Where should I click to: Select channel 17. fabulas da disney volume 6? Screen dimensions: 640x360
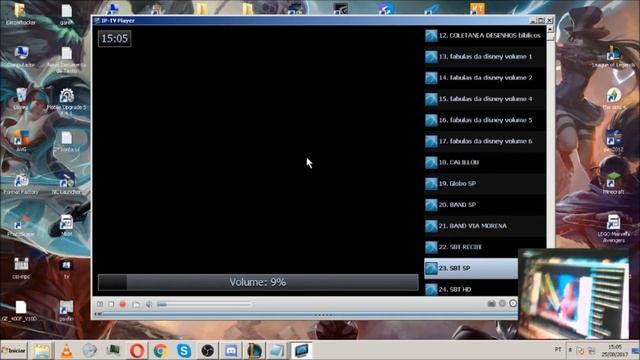pos(484,142)
